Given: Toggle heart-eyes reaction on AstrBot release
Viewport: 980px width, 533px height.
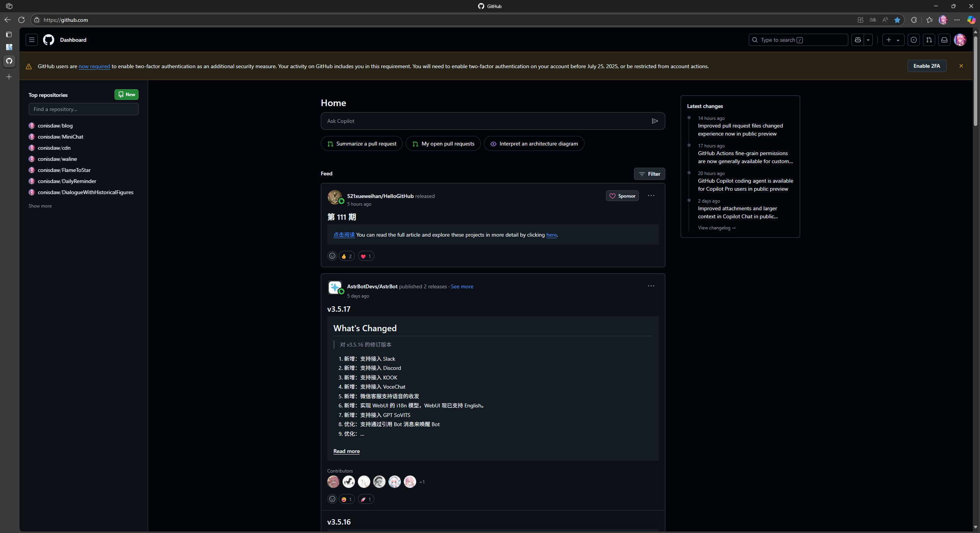Looking at the screenshot, I should pos(347,499).
